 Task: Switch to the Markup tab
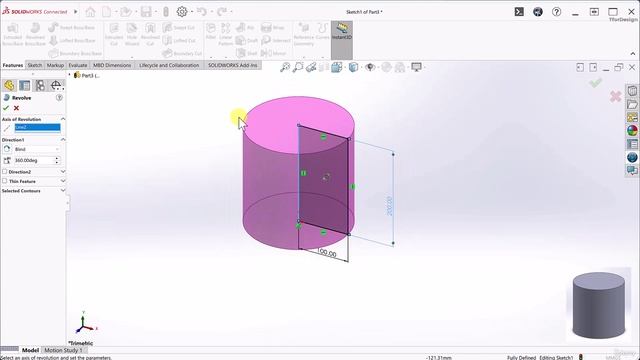pos(55,65)
